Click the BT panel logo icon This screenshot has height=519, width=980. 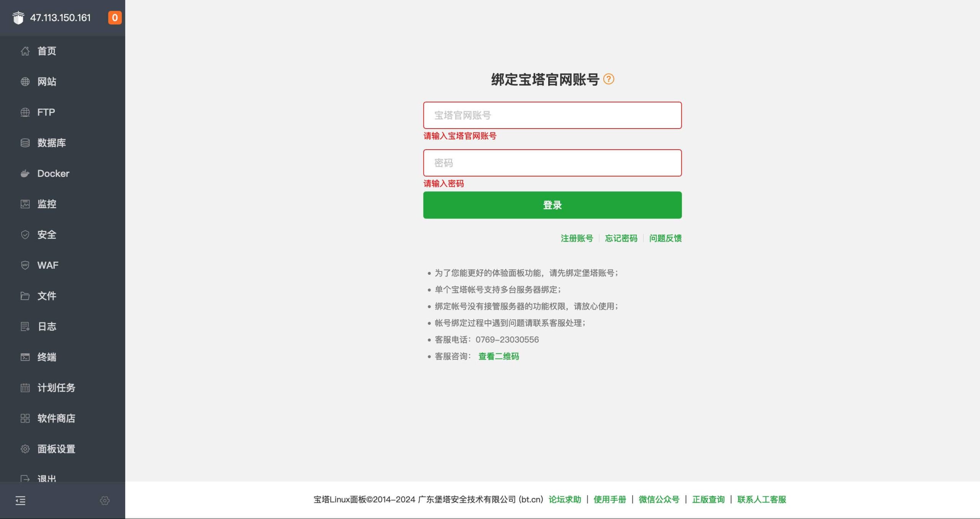click(x=18, y=18)
